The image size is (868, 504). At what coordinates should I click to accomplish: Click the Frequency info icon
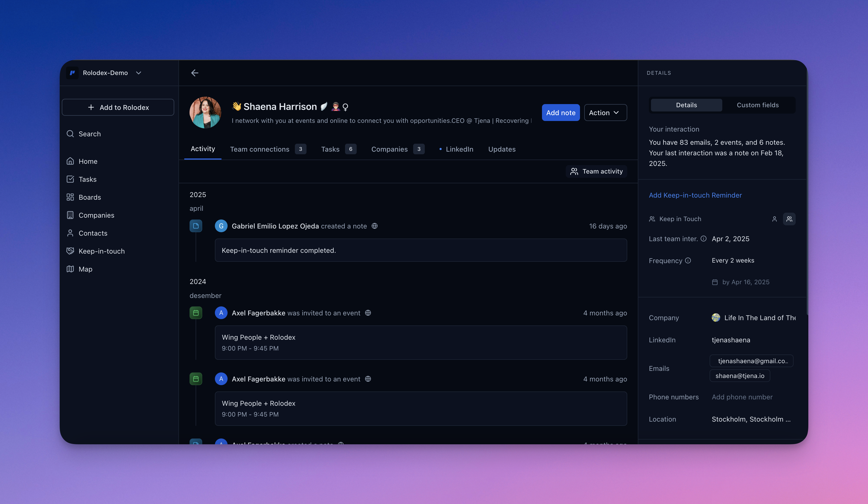click(x=688, y=261)
